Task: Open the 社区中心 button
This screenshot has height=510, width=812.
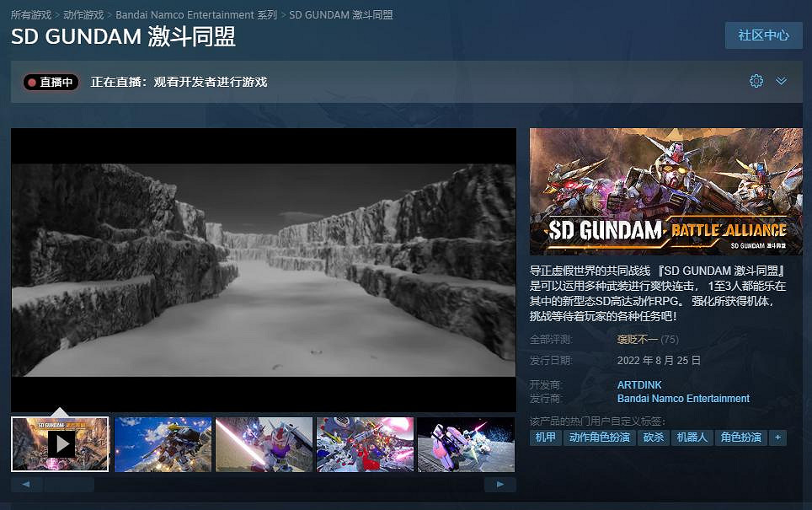Action: (763, 35)
